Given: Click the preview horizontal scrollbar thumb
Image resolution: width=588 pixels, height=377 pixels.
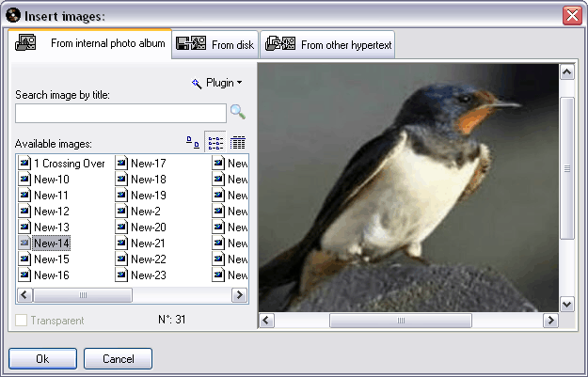Looking at the screenshot, I should [x=400, y=321].
